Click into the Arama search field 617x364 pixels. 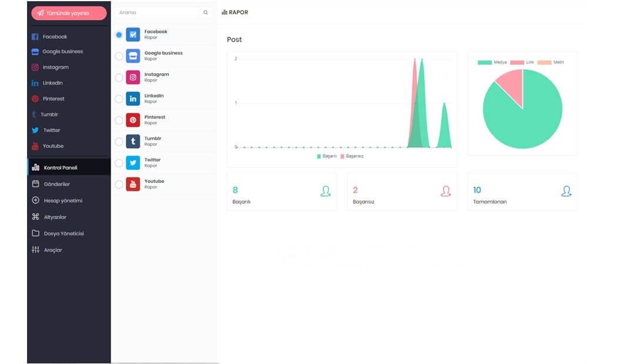(157, 12)
